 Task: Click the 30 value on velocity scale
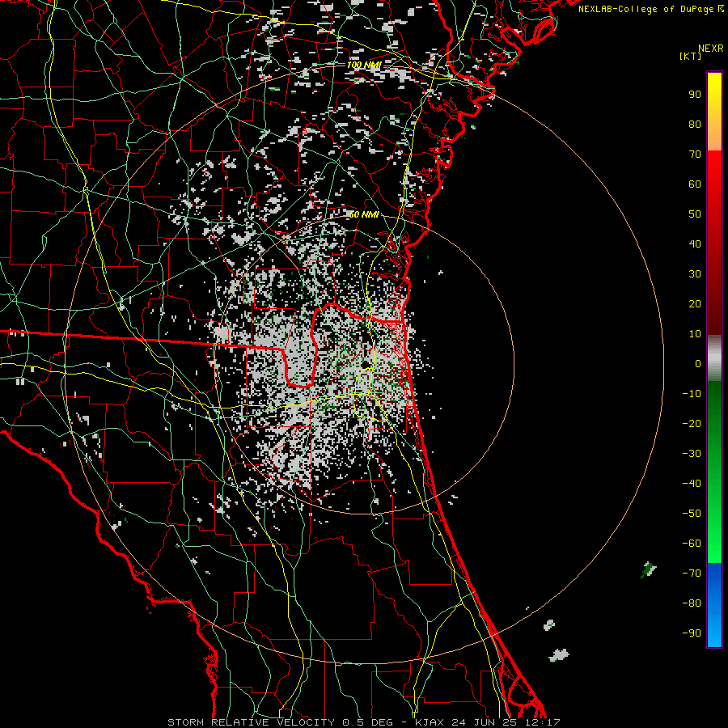coord(695,274)
